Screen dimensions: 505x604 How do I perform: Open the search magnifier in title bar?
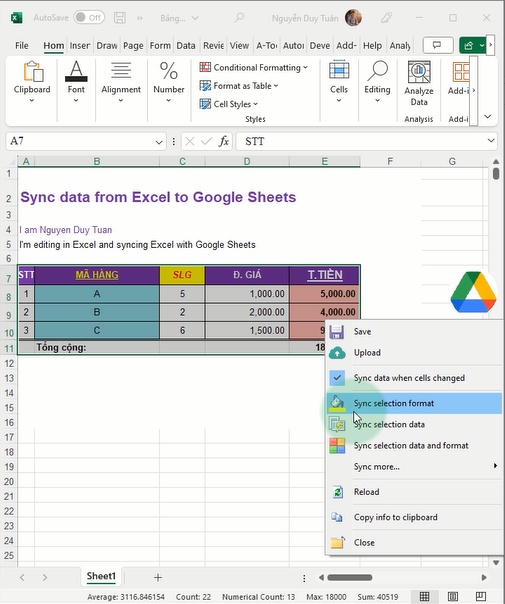tap(239, 18)
